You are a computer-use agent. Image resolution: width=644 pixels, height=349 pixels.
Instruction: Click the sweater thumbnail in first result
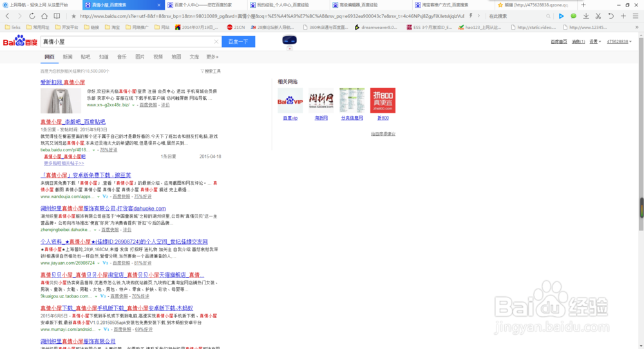point(61,100)
